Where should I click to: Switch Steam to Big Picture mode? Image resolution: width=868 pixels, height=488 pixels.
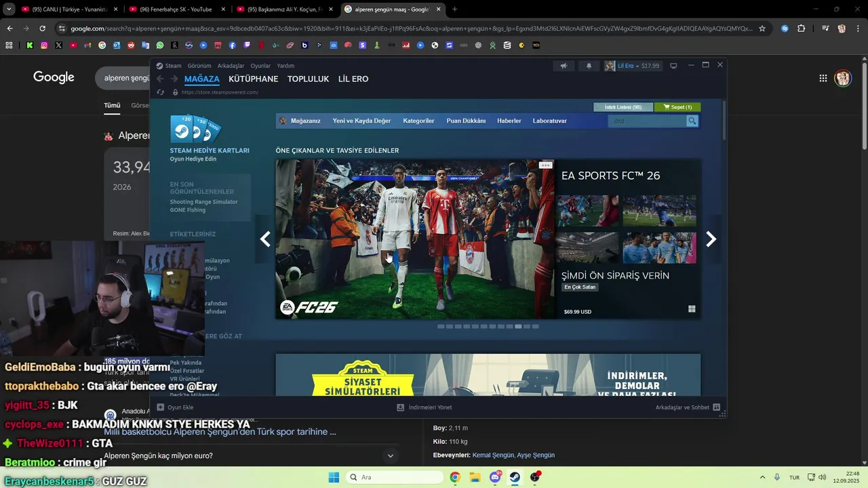tap(673, 66)
